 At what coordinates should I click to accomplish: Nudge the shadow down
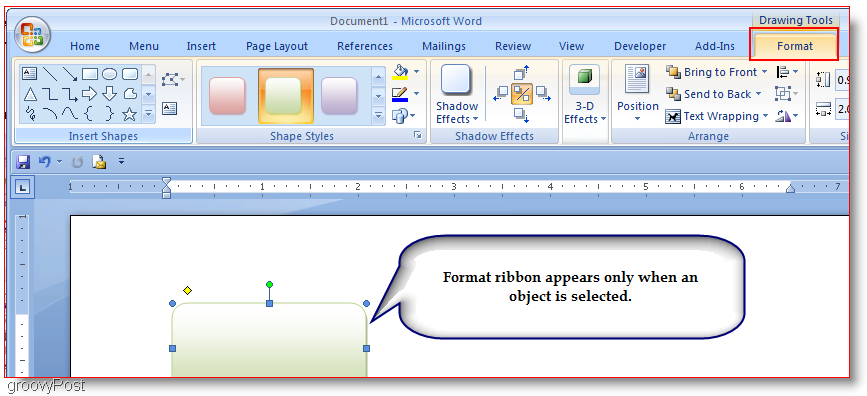click(x=521, y=115)
